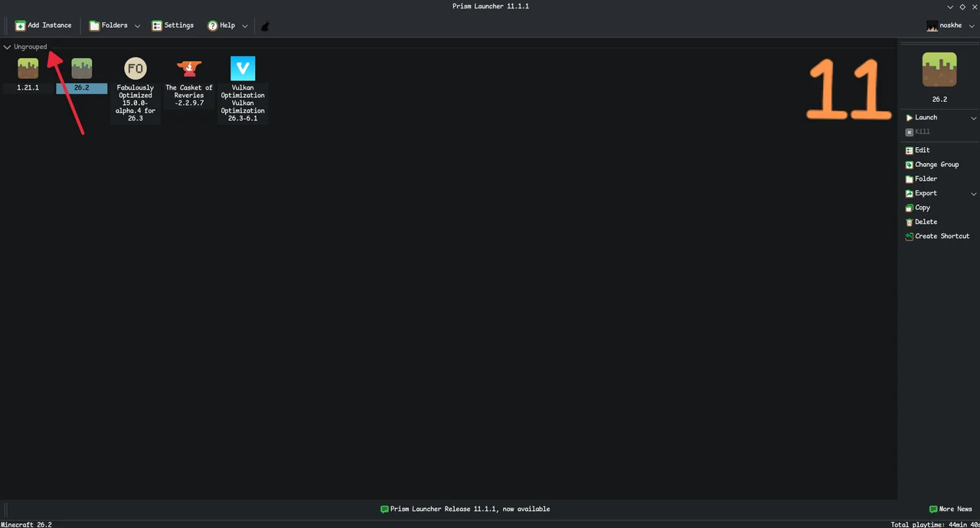Click the large 26.2 instance icon in sidebar
Screen dimensions: 980x528
coord(939,70)
